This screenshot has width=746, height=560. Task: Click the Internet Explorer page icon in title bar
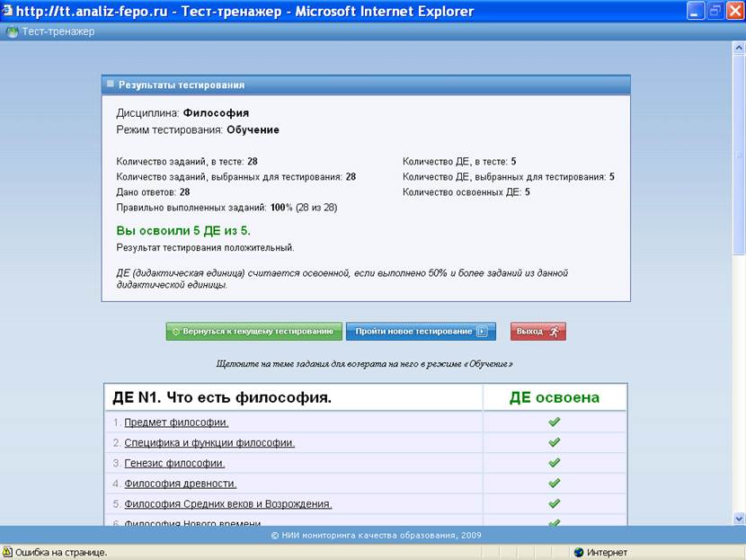(6, 11)
